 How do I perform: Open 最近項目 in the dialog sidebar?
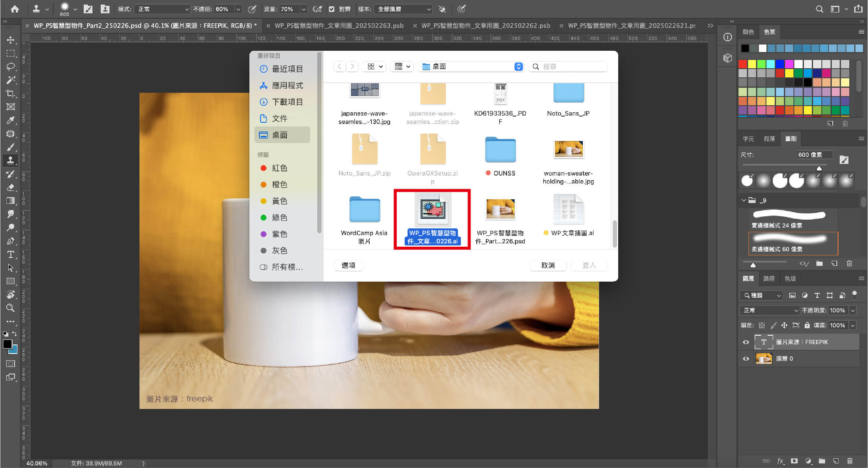click(282, 69)
